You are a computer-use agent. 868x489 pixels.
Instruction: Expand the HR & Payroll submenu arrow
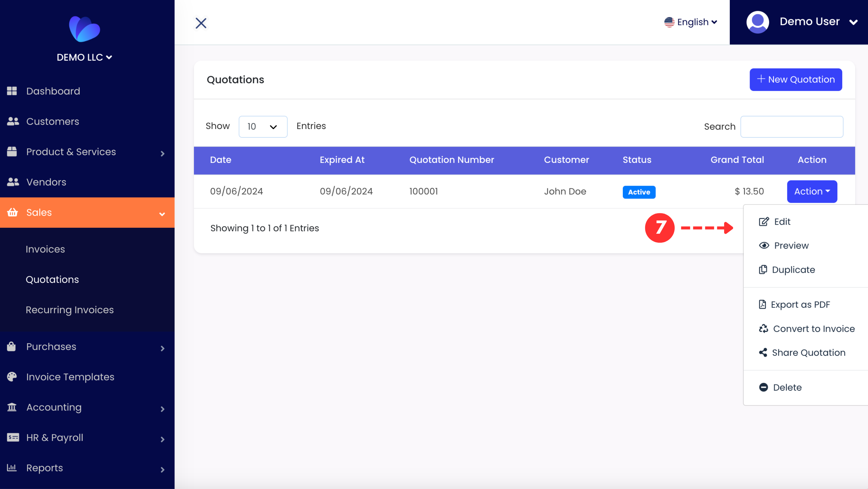coord(162,439)
